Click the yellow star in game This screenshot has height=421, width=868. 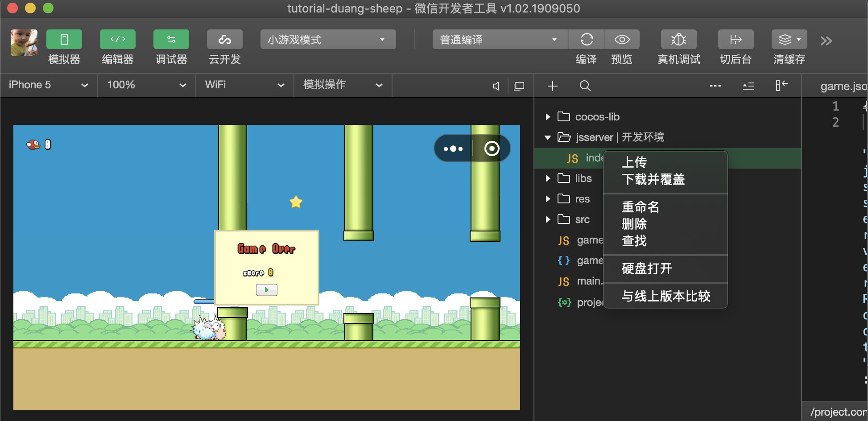[x=296, y=202]
